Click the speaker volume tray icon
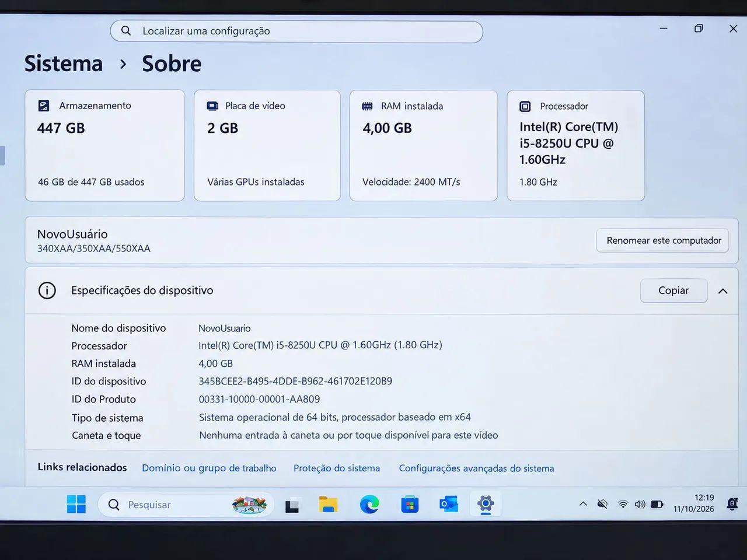This screenshot has width=747, height=560. coord(640,504)
